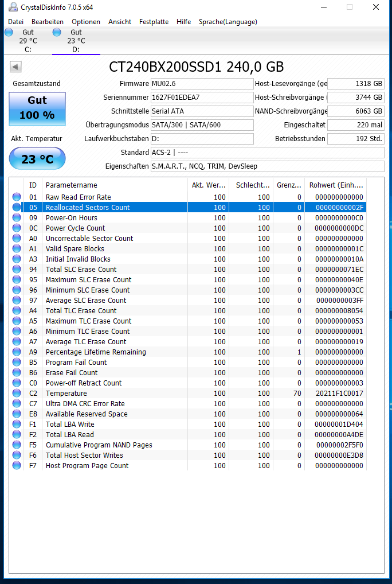Click status orb of Available Reserved Space row
This screenshot has width=392, height=584.
tap(17, 414)
